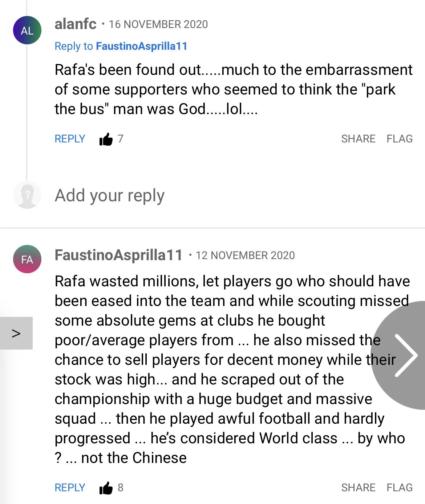The height and width of the screenshot is (504, 425).
Task: Go to next with large right chevron
Action: 406,355
